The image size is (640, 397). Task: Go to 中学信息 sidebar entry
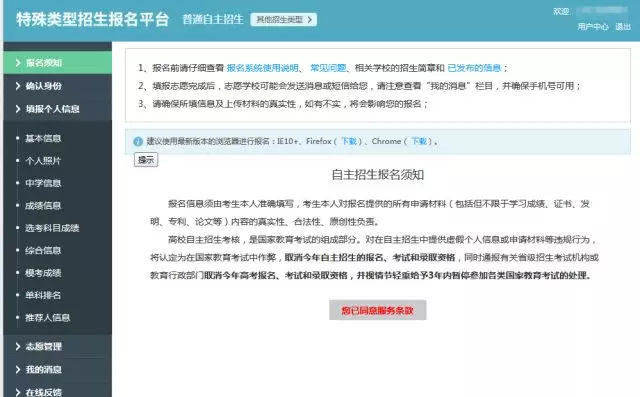[x=43, y=183]
